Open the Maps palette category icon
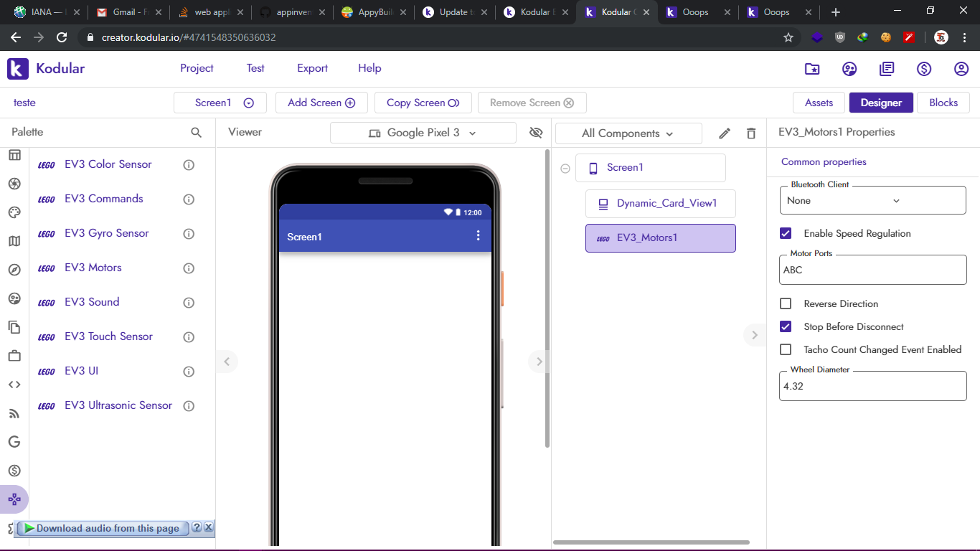Image resolution: width=980 pixels, height=551 pixels. pos(14,241)
